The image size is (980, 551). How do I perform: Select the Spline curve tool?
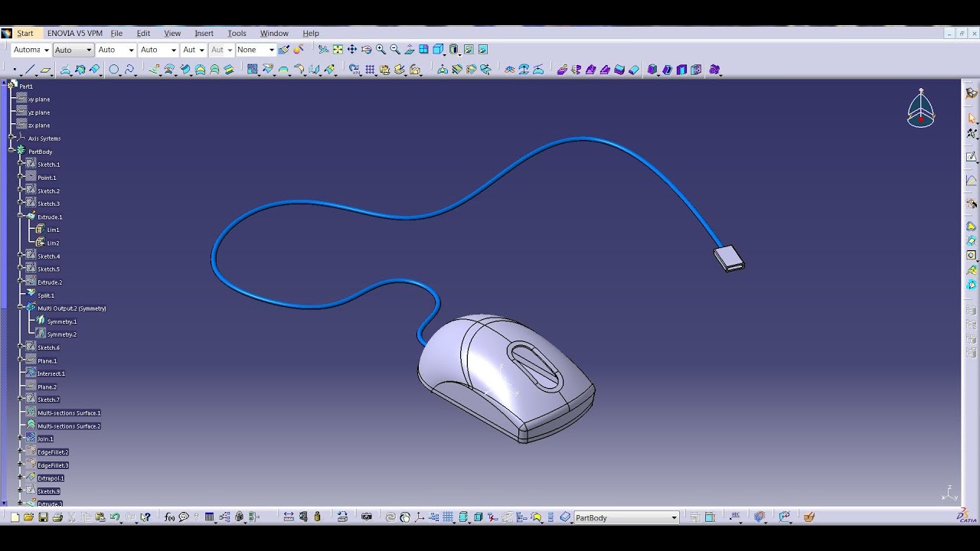click(129, 70)
